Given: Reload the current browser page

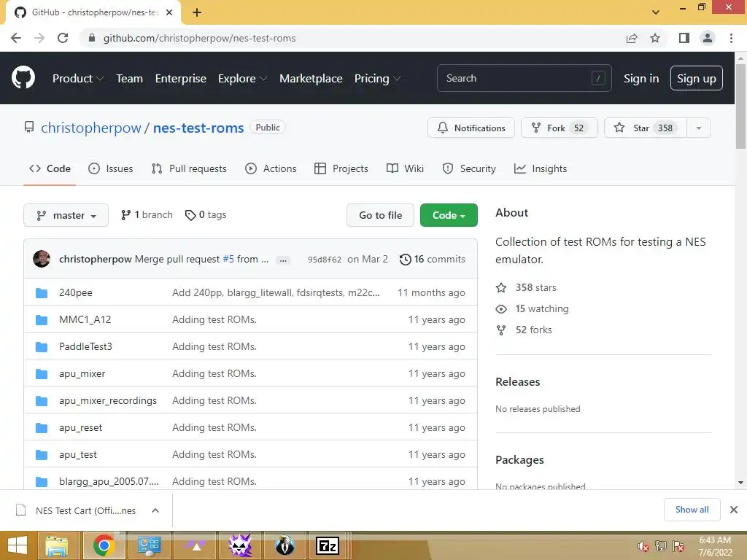Looking at the screenshot, I should click(63, 38).
